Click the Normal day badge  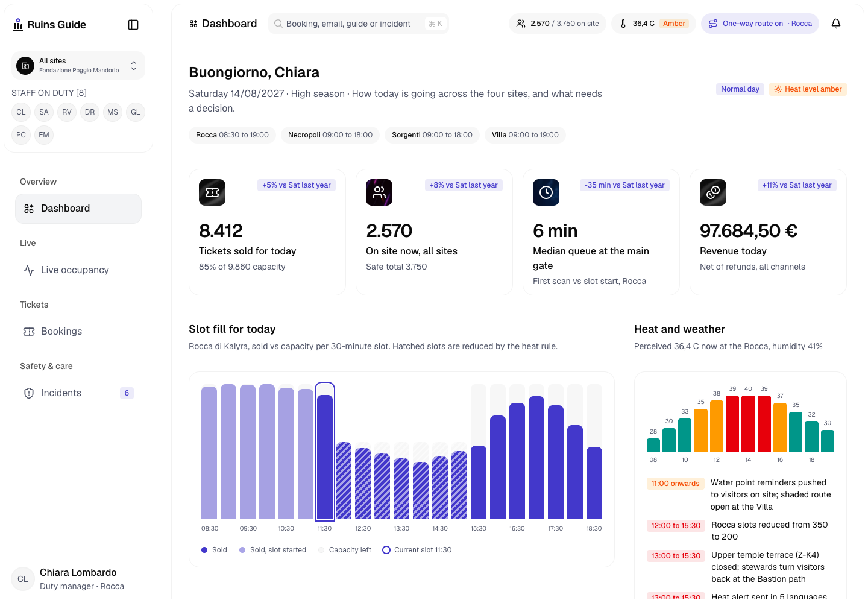pyautogui.click(x=740, y=89)
